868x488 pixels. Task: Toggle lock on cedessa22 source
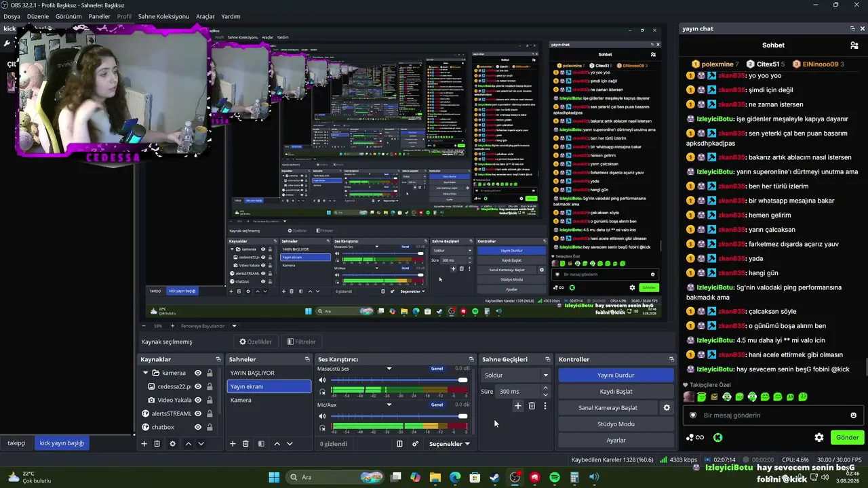coord(210,386)
